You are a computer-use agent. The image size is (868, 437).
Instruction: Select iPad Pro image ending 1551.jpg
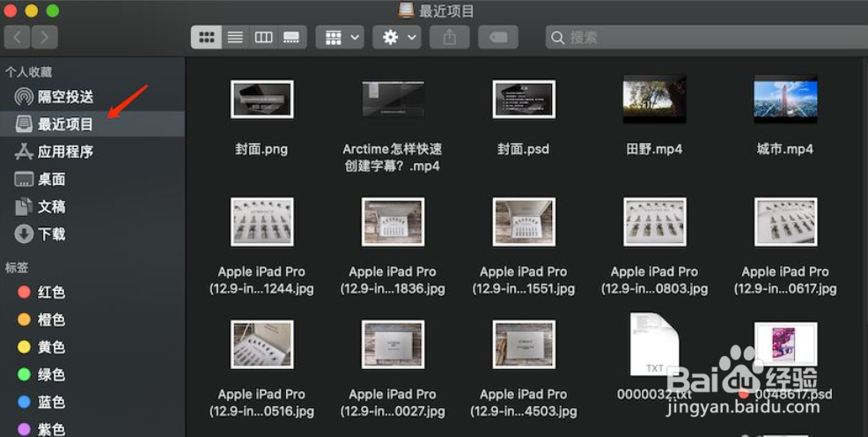(x=524, y=221)
